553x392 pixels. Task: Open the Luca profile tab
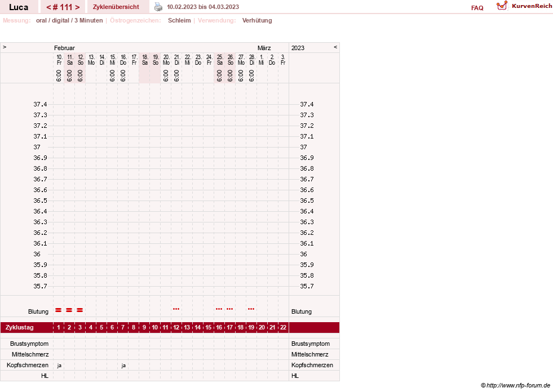(x=19, y=7)
